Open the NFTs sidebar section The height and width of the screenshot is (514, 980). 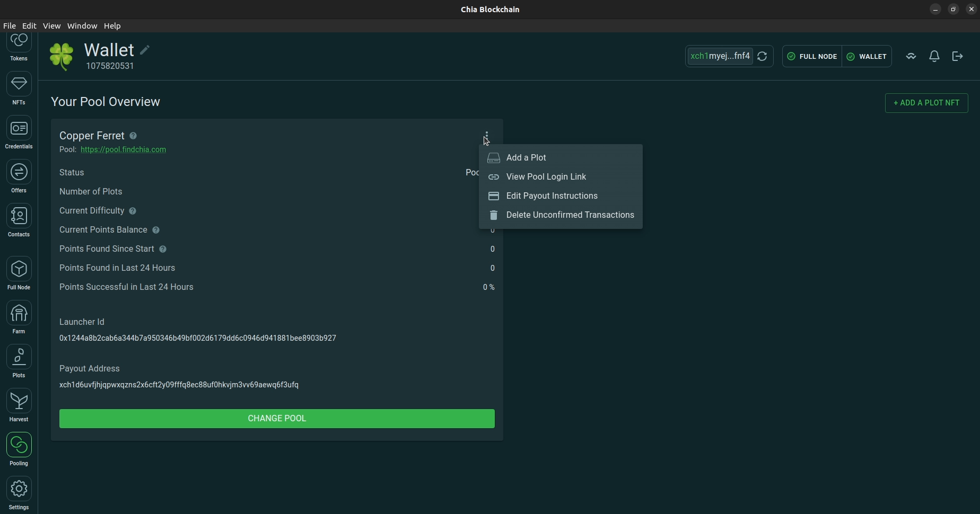tap(19, 89)
